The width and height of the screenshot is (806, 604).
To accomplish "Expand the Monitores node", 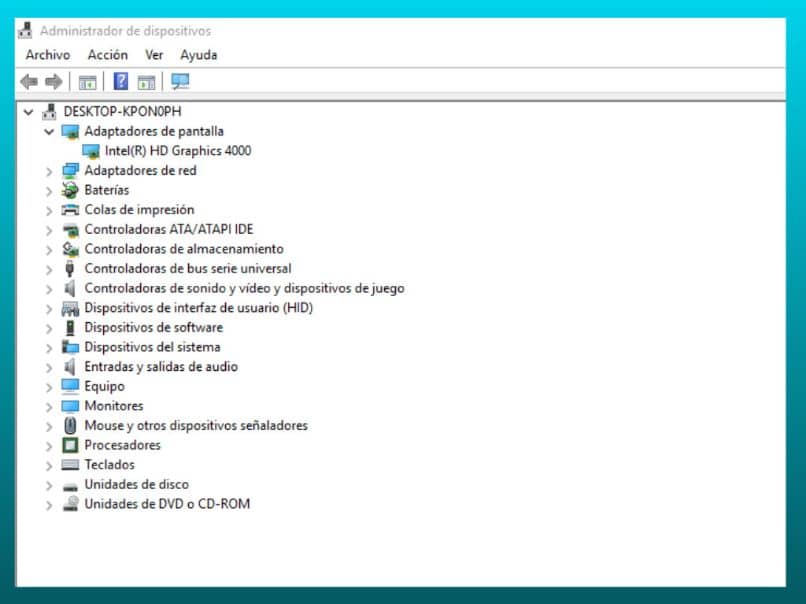I will 49,407.
